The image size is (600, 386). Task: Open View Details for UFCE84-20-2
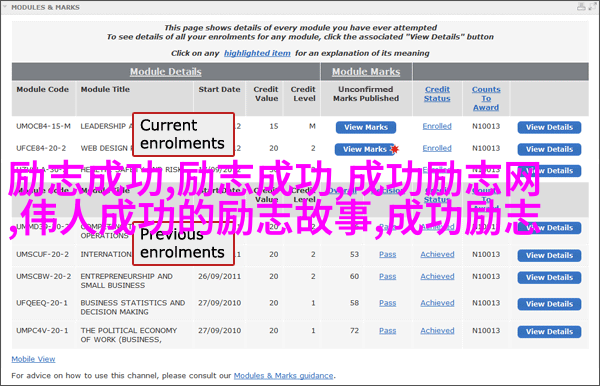tap(549, 149)
